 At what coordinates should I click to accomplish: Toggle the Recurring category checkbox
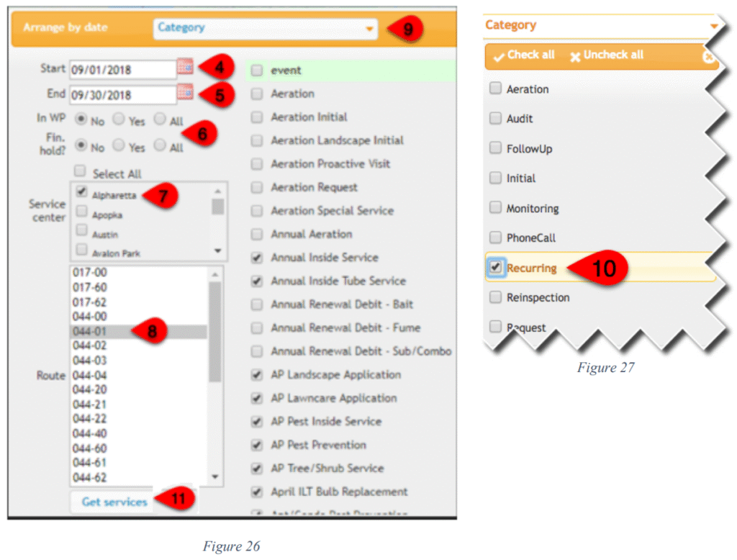(496, 267)
